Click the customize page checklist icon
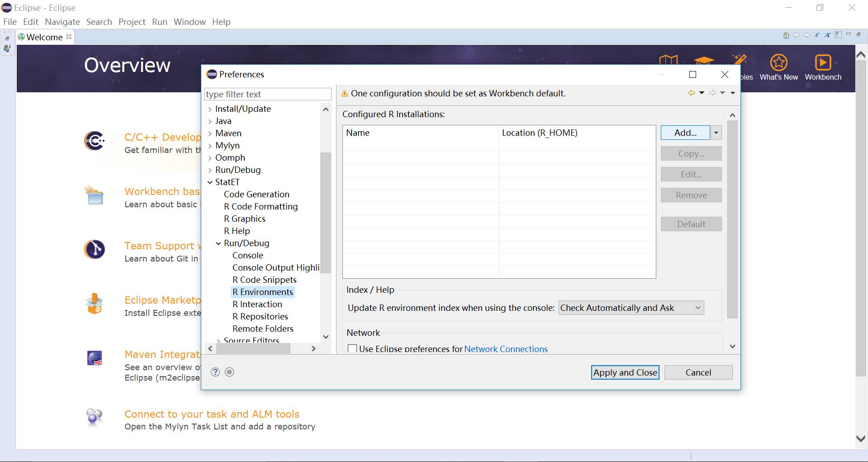Image resolution: width=868 pixels, height=462 pixels. tap(838, 35)
